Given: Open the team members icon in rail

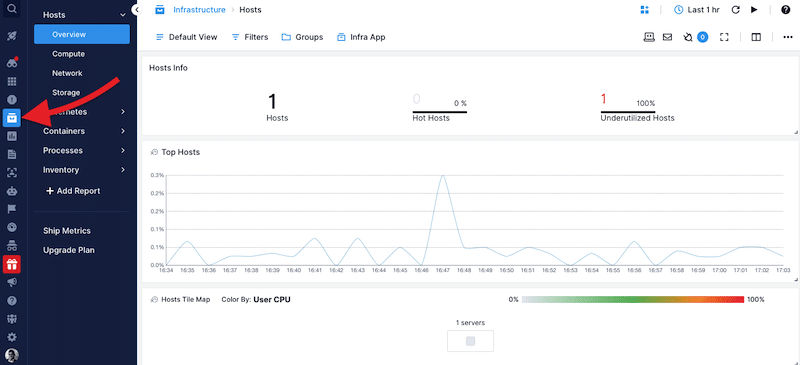Looking at the screenshot, I should point(12,319).
